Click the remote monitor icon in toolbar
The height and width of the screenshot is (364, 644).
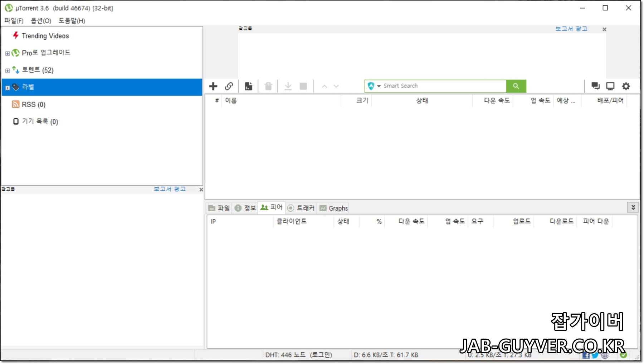coord(610,86)
